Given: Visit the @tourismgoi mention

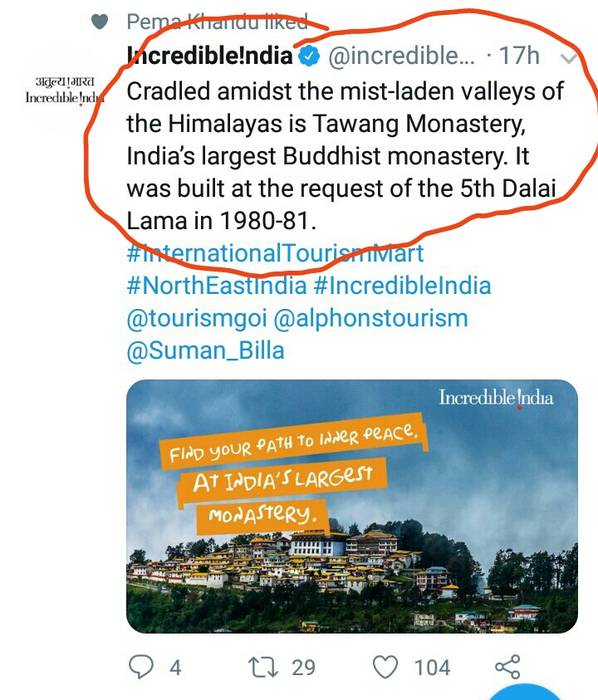Looking at the screenshot, I should [x=197, y=319].
